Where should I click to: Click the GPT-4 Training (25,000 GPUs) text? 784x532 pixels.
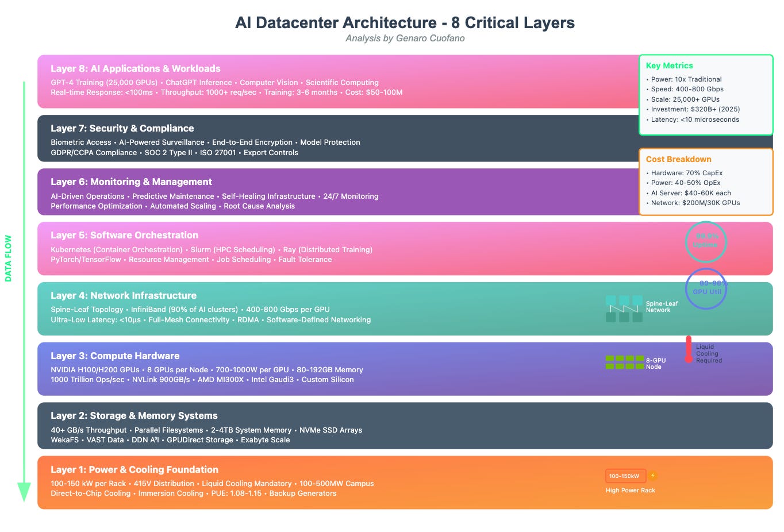point(104,82)
